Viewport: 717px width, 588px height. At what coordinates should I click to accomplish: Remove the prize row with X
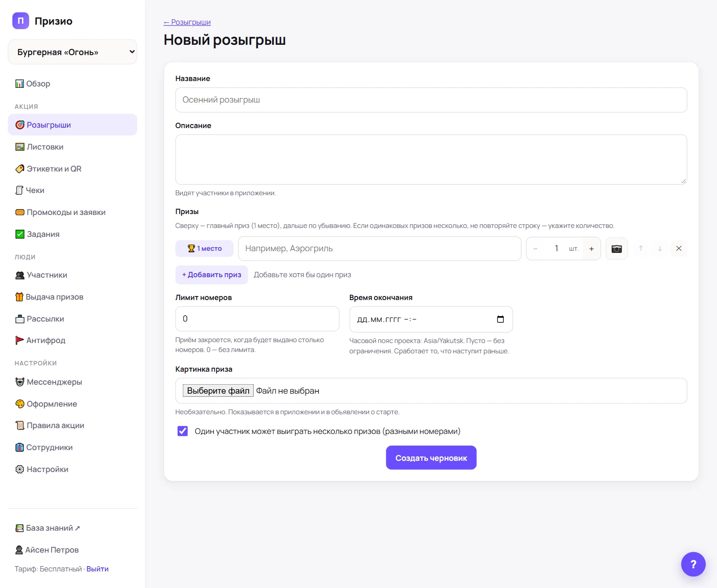[679, 249]
